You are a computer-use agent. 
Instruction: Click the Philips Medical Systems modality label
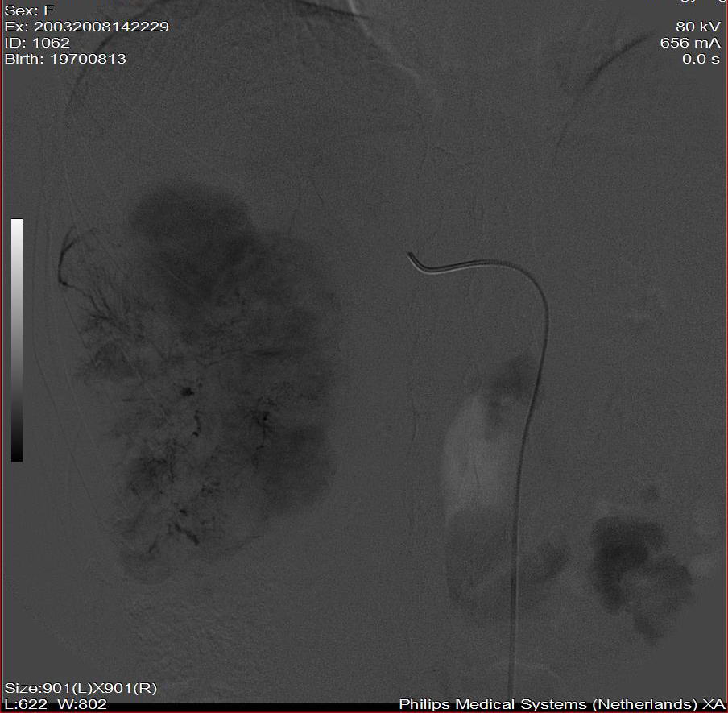(560, 704)
